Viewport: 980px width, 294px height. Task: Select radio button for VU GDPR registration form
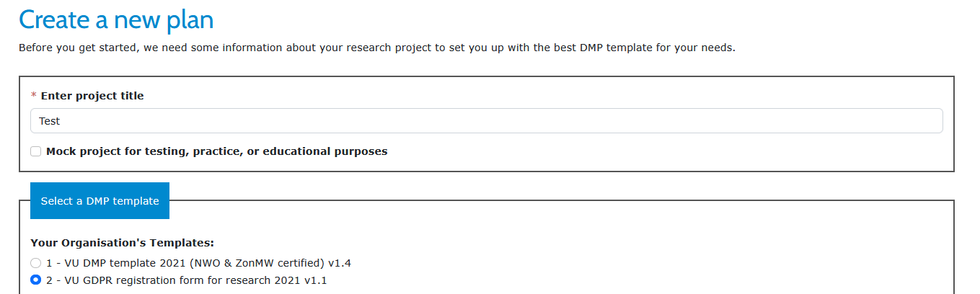[x=36, y=280]
